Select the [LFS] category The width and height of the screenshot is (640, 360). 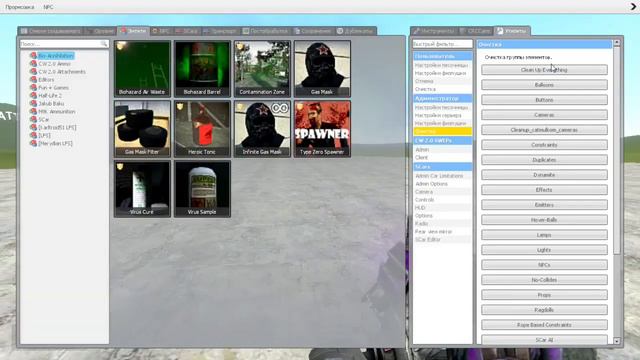click(44, 136)
